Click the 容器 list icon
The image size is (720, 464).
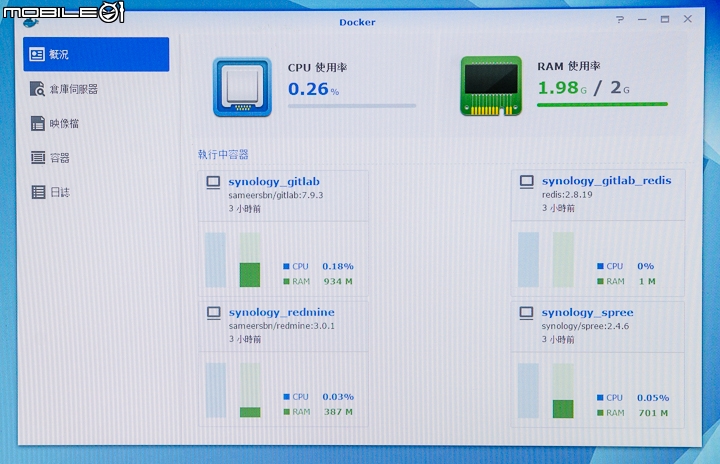[x=38, y=158]
